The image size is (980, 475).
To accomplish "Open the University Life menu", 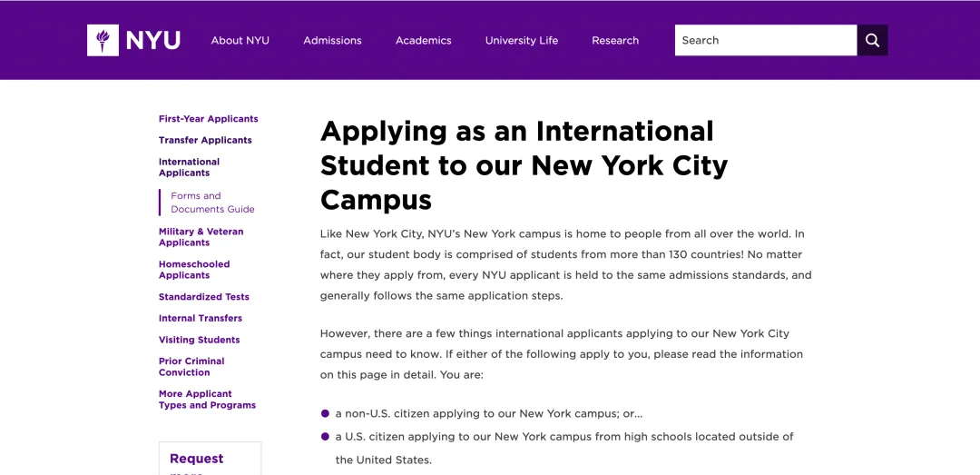I will (x=522, y=40).
